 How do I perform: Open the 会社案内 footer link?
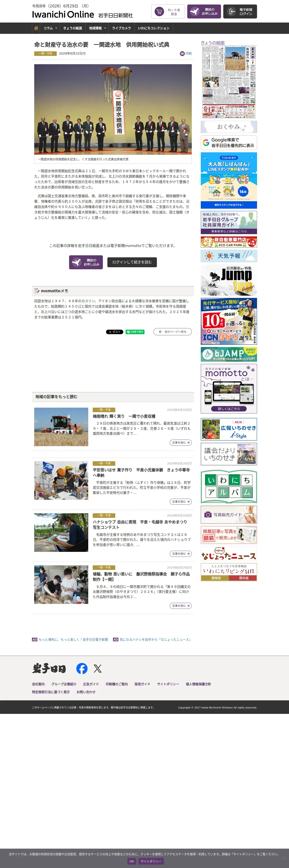[x=38, y=684]
